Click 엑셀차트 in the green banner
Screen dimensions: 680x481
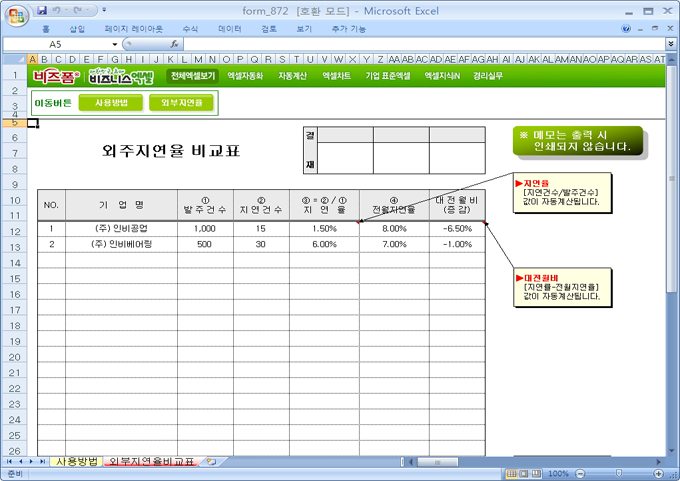tap(336, 76)
